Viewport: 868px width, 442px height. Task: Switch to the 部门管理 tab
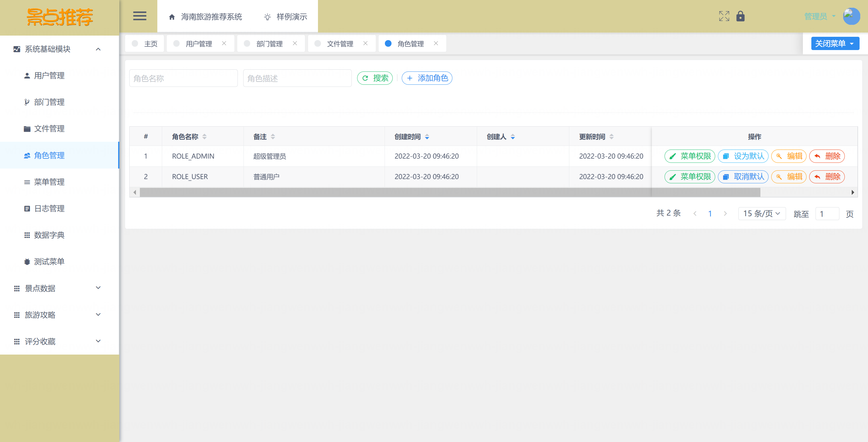click(269, 44)
